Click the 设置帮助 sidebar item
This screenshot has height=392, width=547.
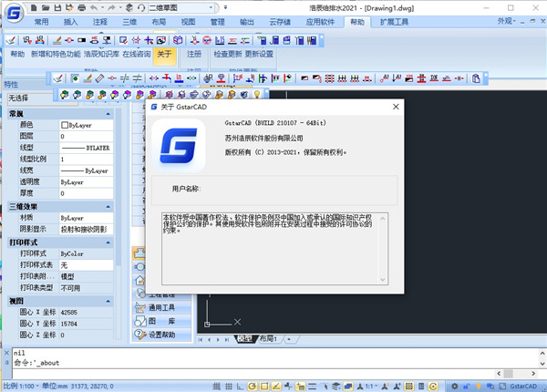pyautogui.click(x=160, y=335)
